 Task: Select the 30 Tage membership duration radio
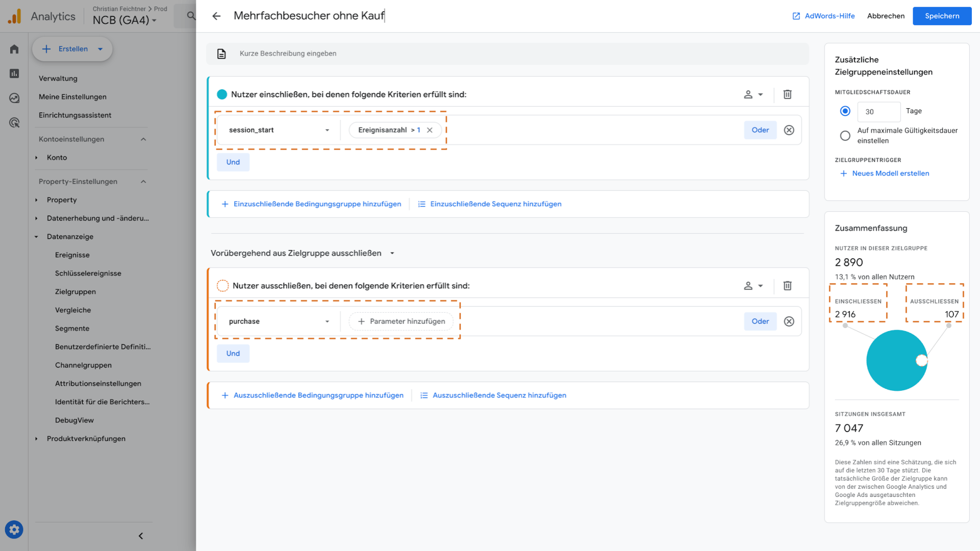point(845,111)
